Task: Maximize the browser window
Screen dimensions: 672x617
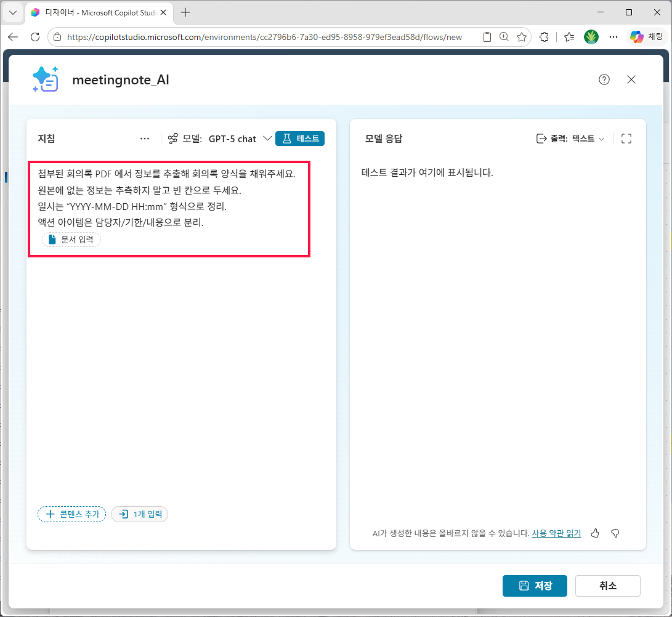Action: (629, 12)
